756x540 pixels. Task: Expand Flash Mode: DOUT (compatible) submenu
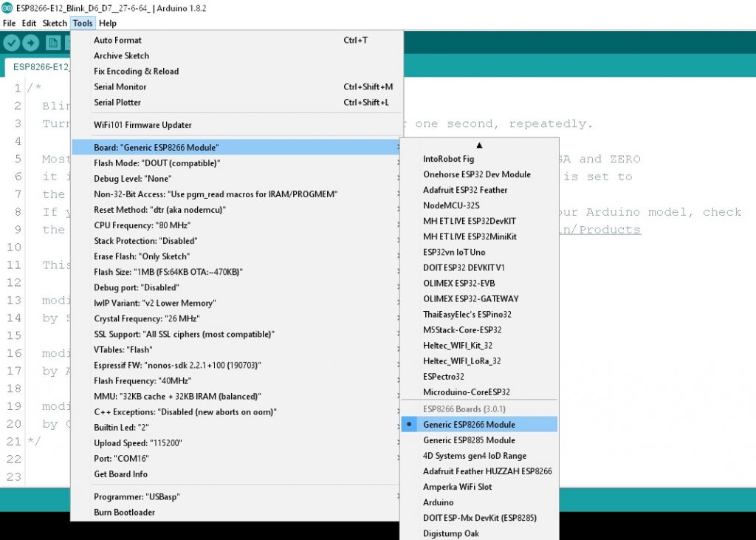236,163
